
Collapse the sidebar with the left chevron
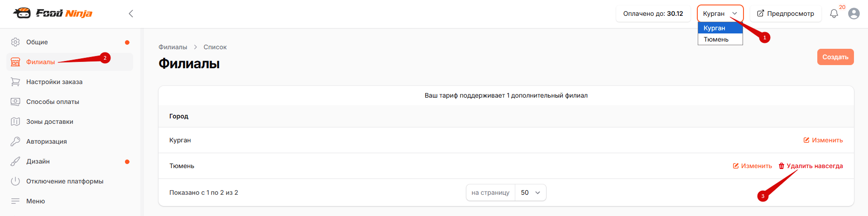point(131,14)
